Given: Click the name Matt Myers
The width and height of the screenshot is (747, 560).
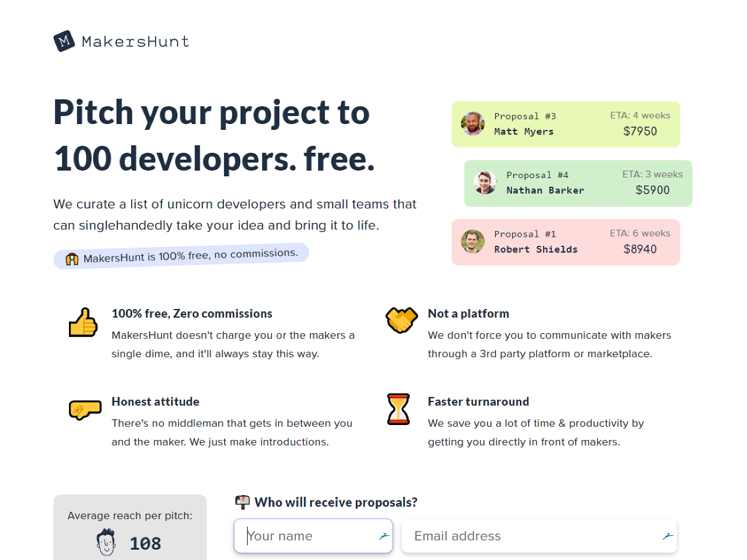Looking at the screenshot, I should (524, 132).
